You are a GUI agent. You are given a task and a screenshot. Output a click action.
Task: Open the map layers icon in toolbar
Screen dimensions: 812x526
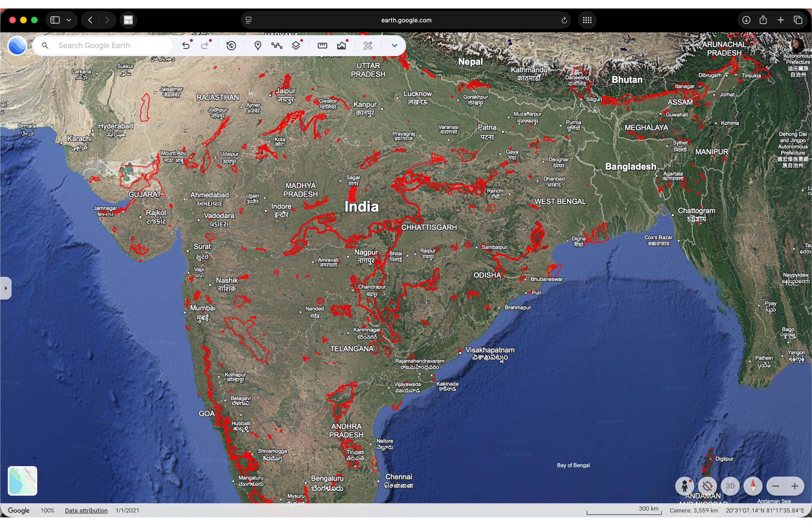point(296,45)
